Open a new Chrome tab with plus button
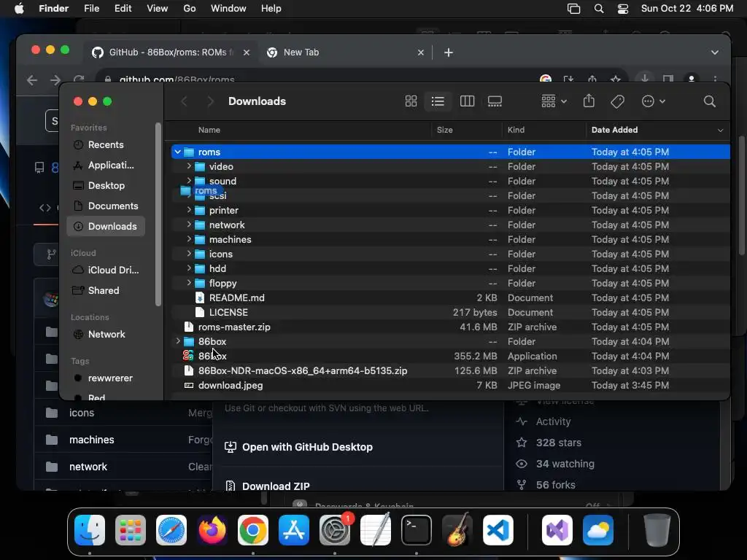This screenshot has width=747, height=560. 449,52
